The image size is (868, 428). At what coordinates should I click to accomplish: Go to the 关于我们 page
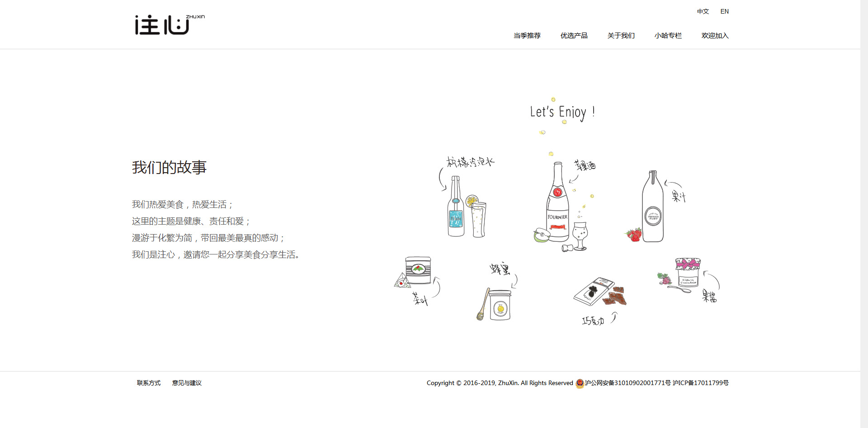621,36
